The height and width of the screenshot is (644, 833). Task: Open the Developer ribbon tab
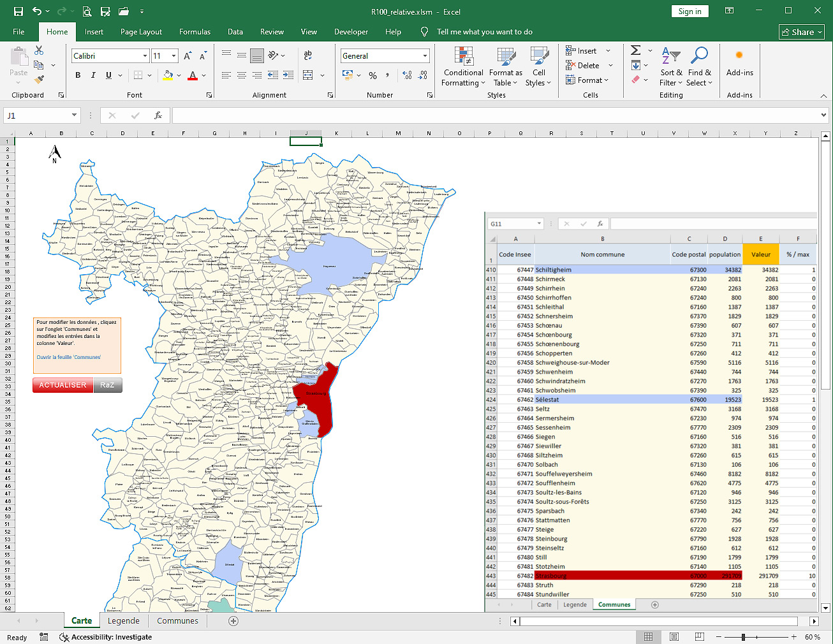point(351,32)
